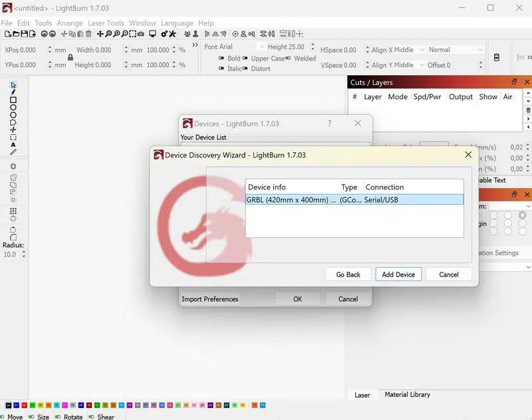The width and height of the screenshot is (532, 420).
Task: Pick the black 00 layer color swatch
Action: click(x=9, y=405)
